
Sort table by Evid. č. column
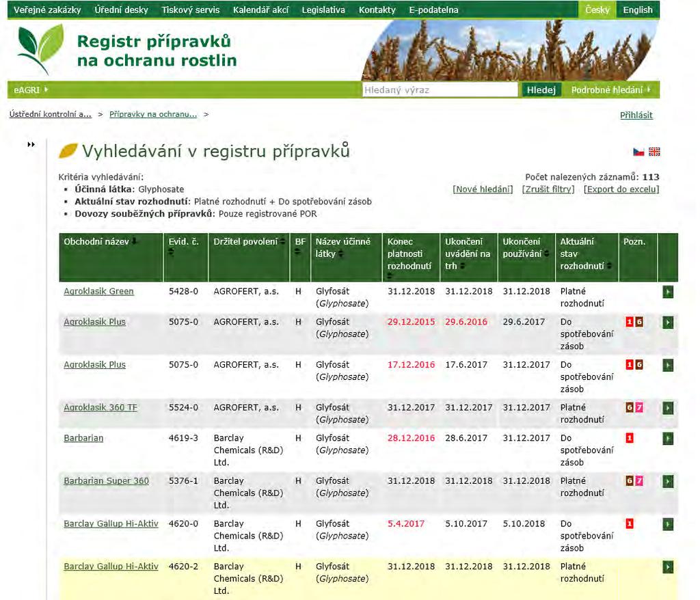click(171, 253)
